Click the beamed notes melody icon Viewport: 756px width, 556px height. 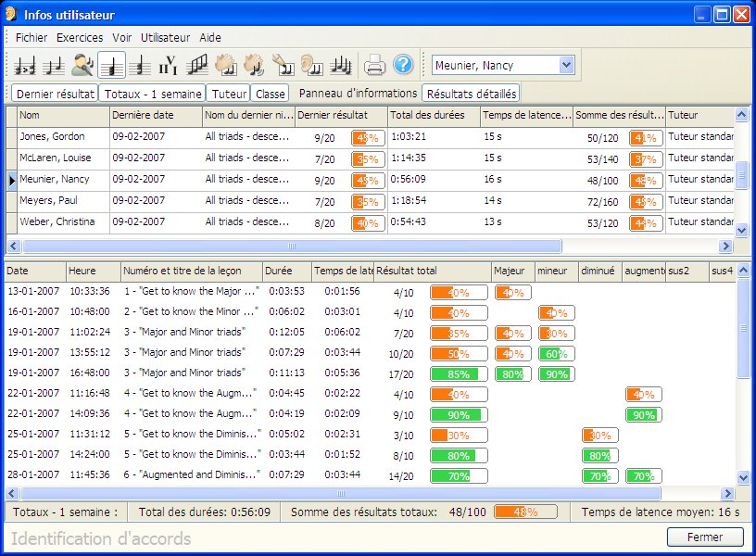click(x=196, y=65)
